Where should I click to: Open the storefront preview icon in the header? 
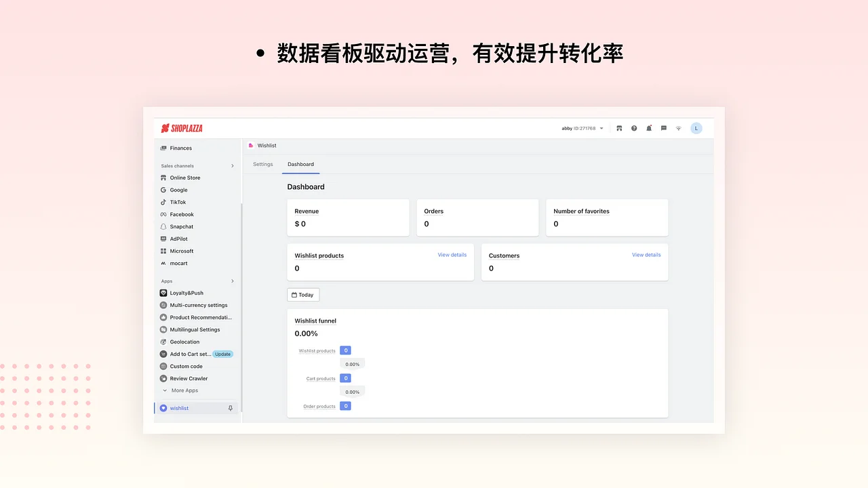point(619,128)
